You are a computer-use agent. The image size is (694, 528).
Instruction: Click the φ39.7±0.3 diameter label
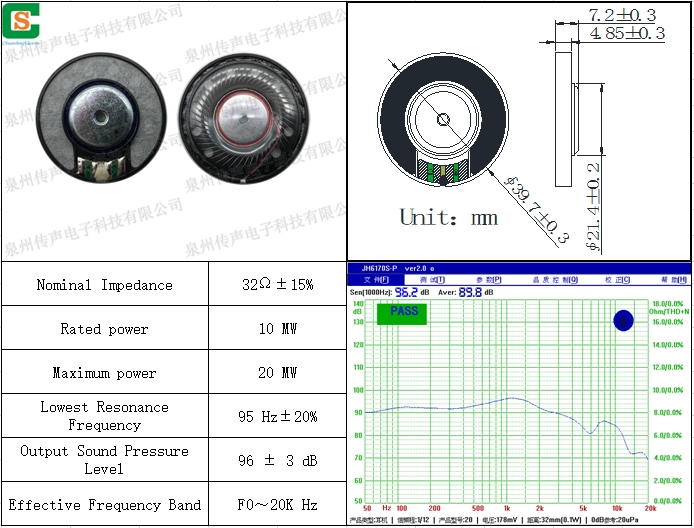coord(537,210)
